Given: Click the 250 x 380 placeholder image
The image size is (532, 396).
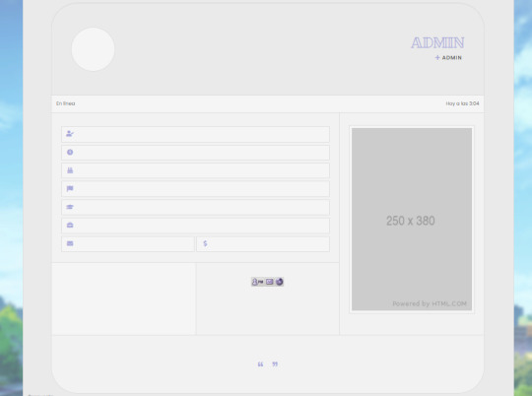Looking at the screenshot, I should (412, 220).
